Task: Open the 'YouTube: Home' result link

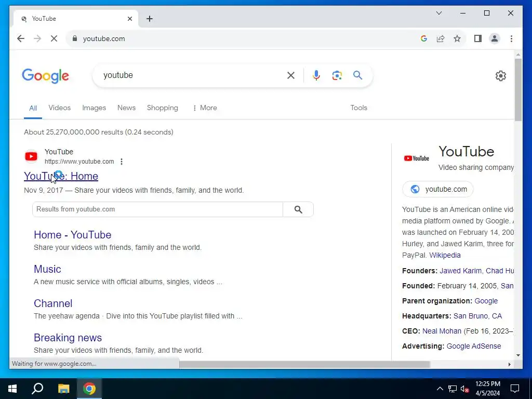Action: 61,176
